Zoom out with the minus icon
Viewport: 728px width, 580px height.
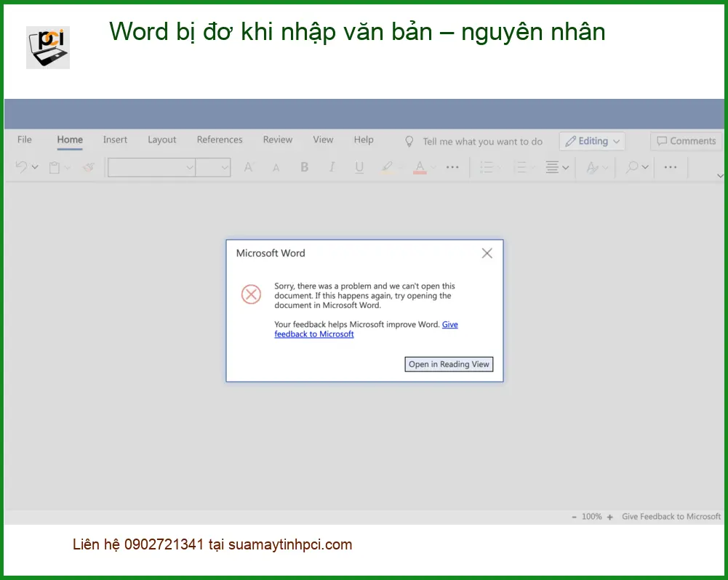point(575,517)
